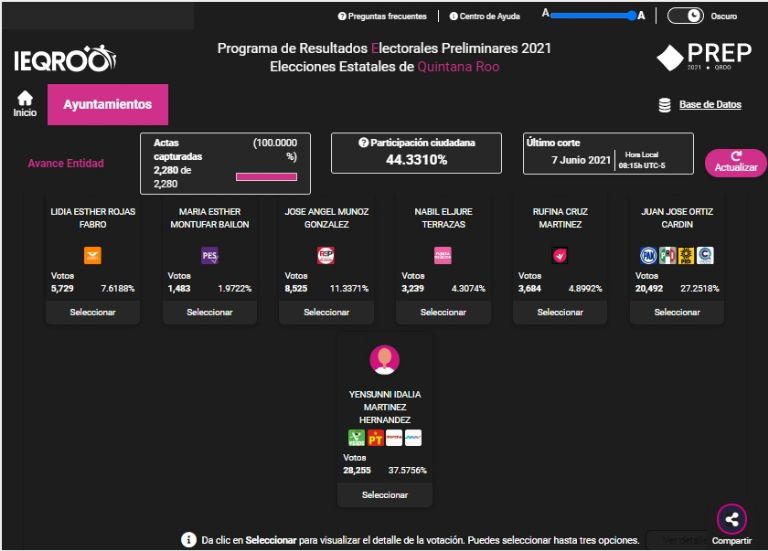Open Centro de Ayuda
This screenshot has width=768, height=551.
click(x=484, y=16)
